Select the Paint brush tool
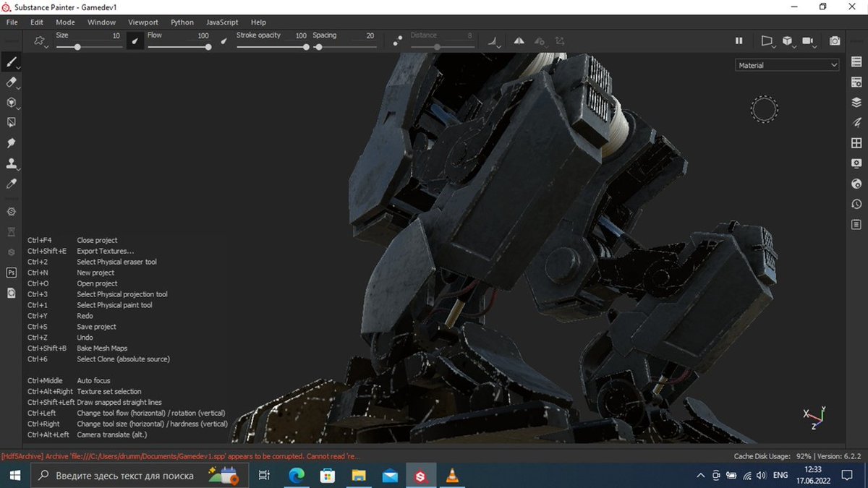 (x=11, y=62)
